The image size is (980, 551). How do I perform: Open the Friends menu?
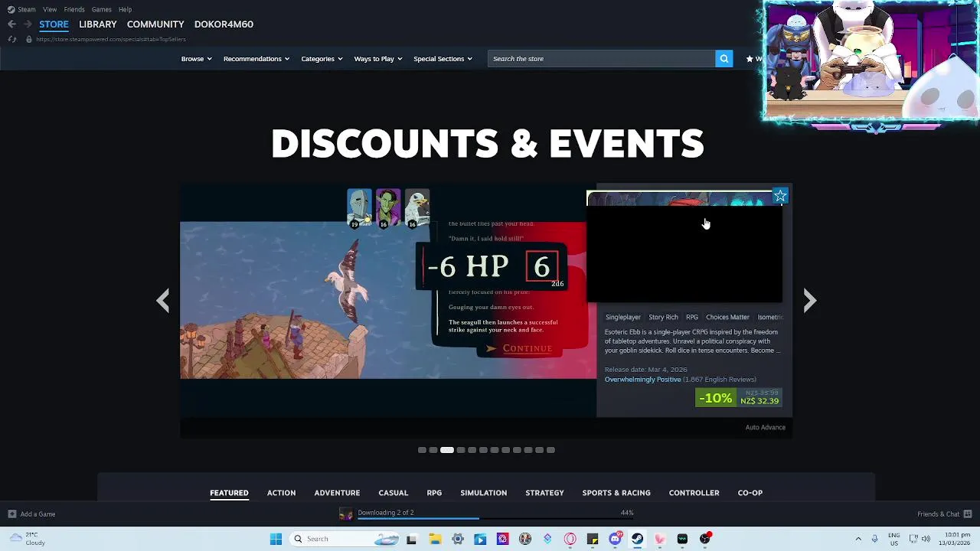pyautogui.click(x=74, y=9)
